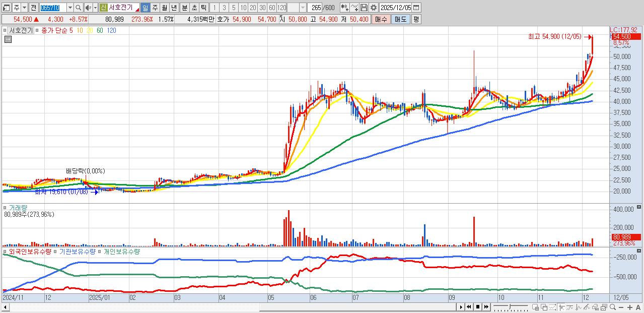644x313 pixels.
Task: Click the candle count field showing 265
Action: click(315, 8)
